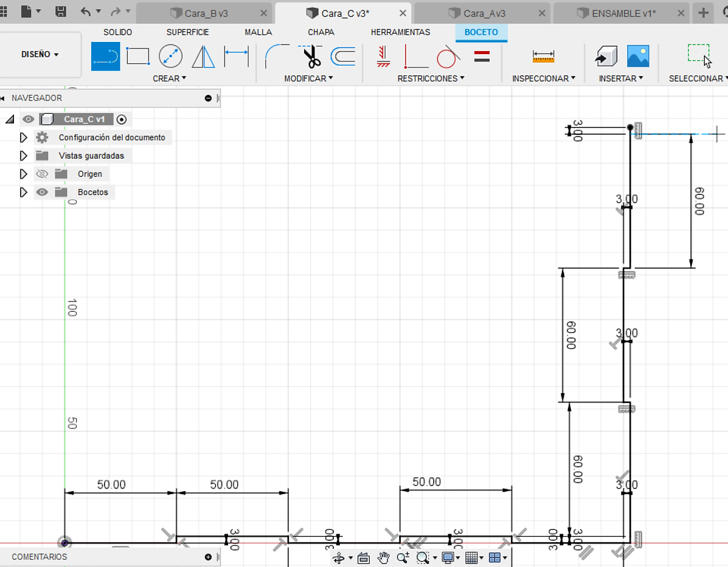Toggle visibility of Cara_C v1 component
Image resolution: width=728 pixels, height=567 pixels.
point(29,119)
